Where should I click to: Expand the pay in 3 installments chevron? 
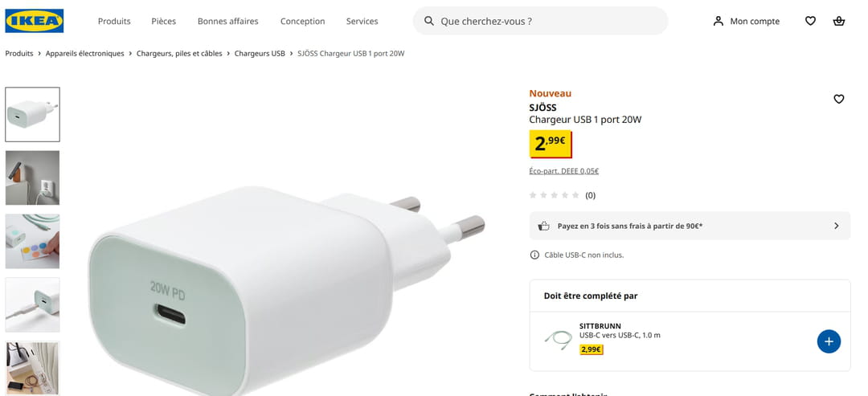836,226
